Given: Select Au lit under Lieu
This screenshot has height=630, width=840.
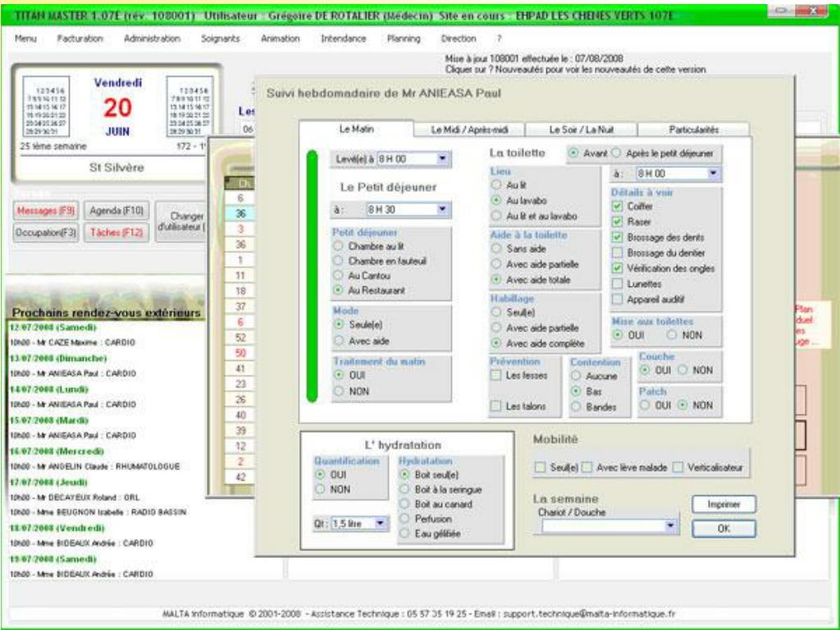Looking at the screenshot, I should [496, 185].
